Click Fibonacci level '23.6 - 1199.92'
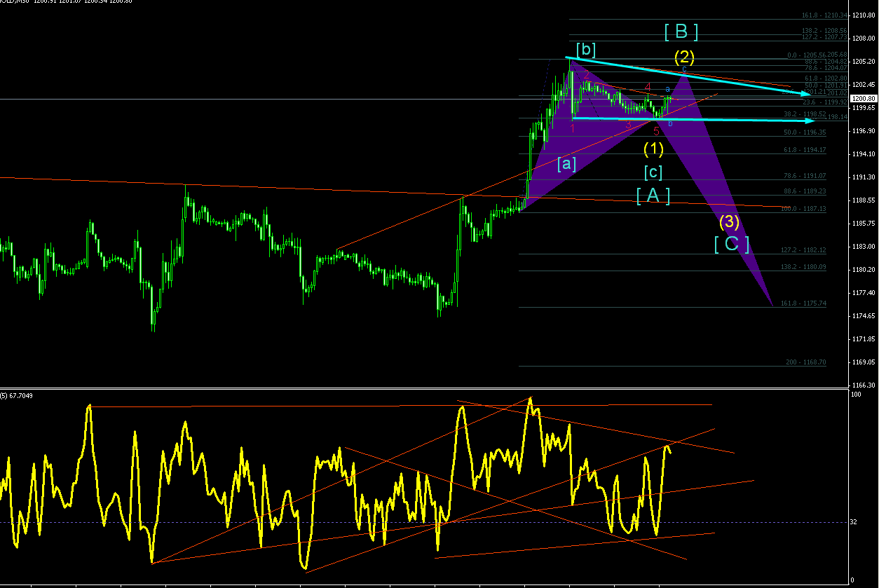Viewport: 879px width, 588px height. tap(824, 102)
